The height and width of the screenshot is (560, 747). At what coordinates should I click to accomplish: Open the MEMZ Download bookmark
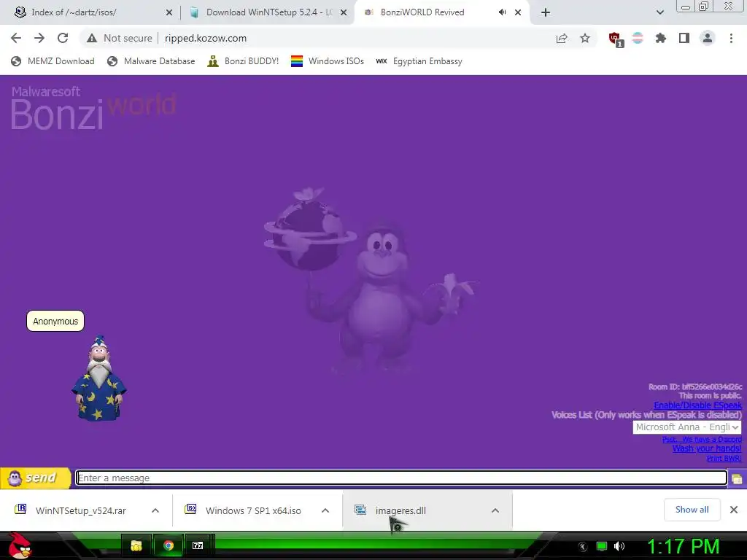(53, 61)
